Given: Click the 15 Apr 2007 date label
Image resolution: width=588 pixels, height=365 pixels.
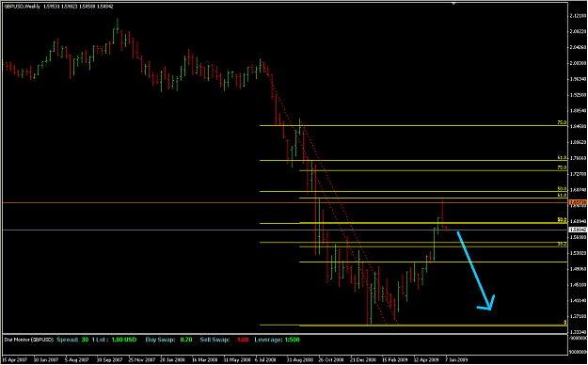Looking at the screenshot, I should click(15, 359).
